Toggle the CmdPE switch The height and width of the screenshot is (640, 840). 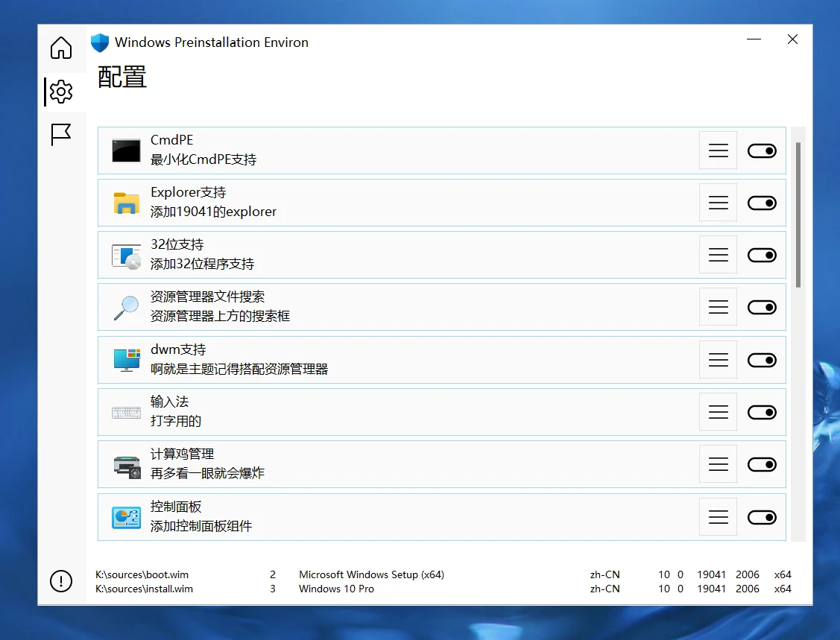click(762, 151)
